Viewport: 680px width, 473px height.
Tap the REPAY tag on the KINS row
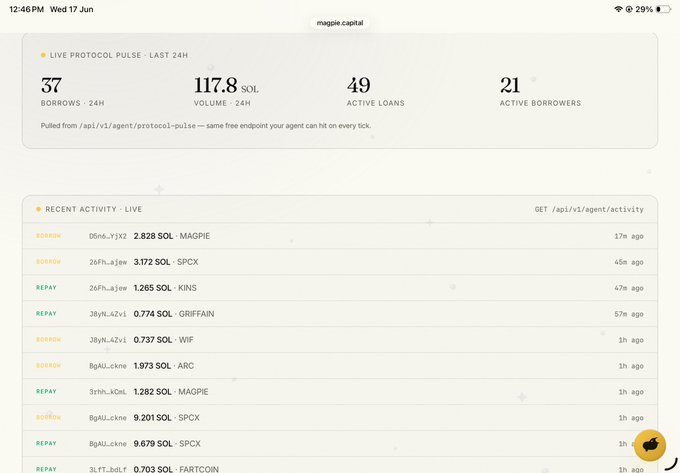(x=46, y=287)
